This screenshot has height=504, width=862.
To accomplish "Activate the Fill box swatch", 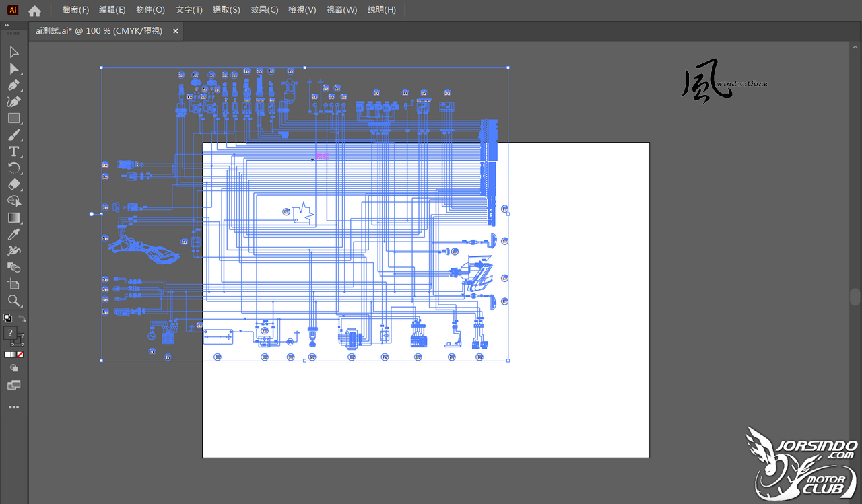I will [x=10, y=333].
